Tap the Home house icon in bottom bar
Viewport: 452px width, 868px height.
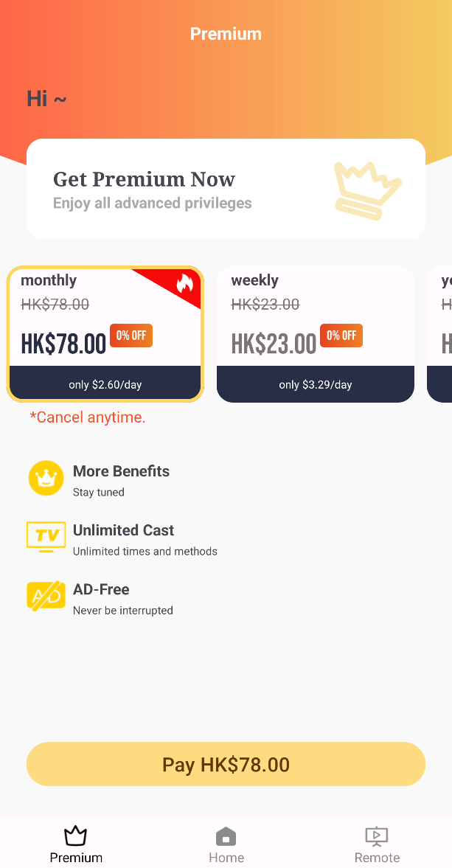click(226, 836)
